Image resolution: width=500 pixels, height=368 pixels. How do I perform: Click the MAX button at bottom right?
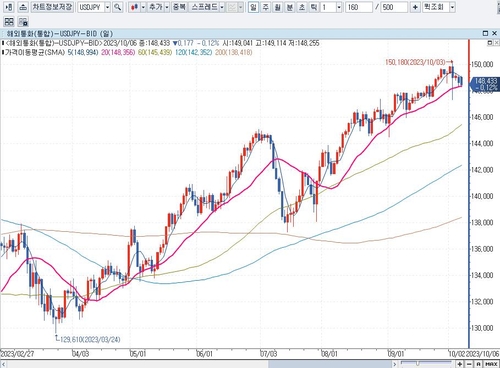[x=491, y=364]
